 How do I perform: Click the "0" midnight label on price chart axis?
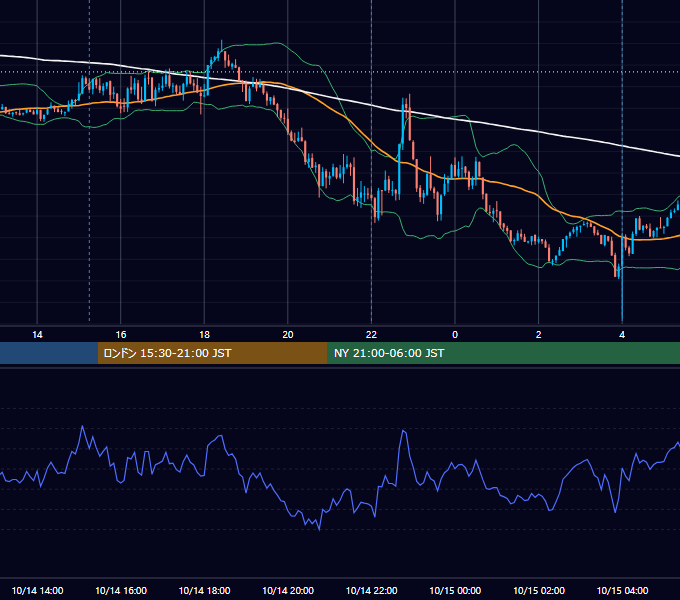point(455,335)
